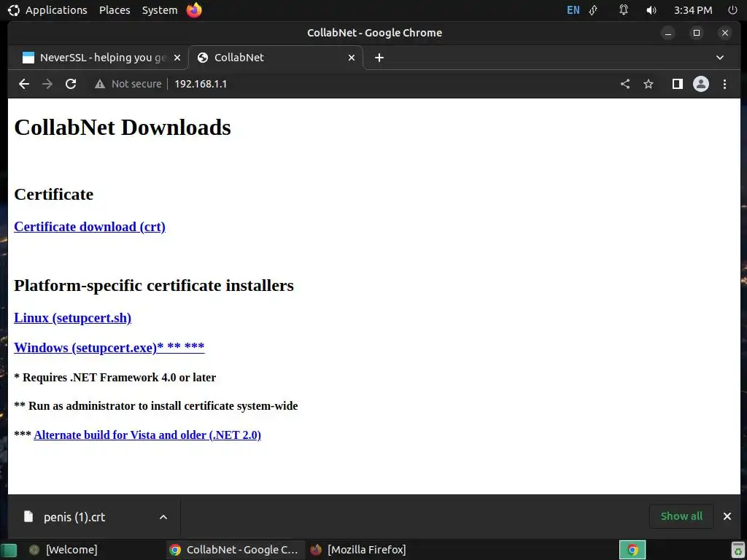747x560 pixels.
Task: Expand the download item options chevron
Action: point(163,517)
